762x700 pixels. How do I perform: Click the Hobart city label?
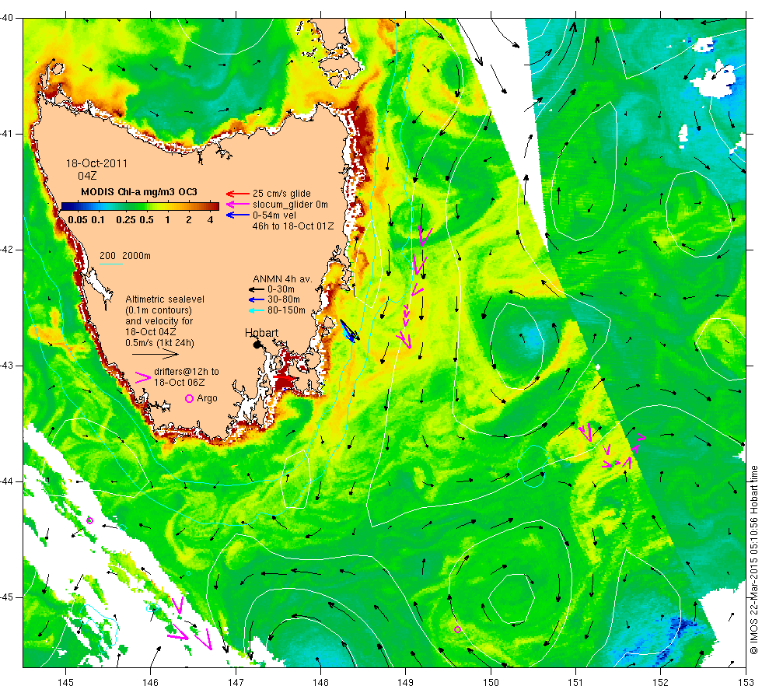click(261, 333)
